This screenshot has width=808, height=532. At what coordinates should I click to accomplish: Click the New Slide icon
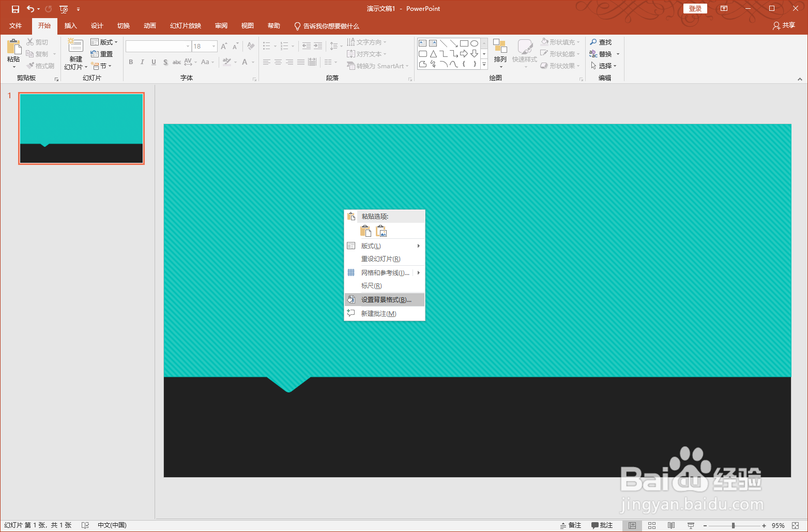(75, 46)
